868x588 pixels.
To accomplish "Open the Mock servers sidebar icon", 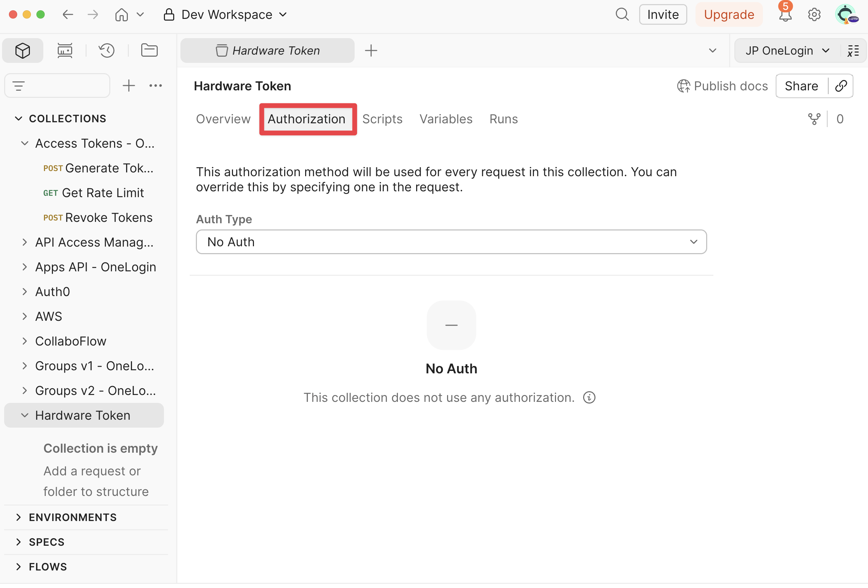I will pos(65,50).
